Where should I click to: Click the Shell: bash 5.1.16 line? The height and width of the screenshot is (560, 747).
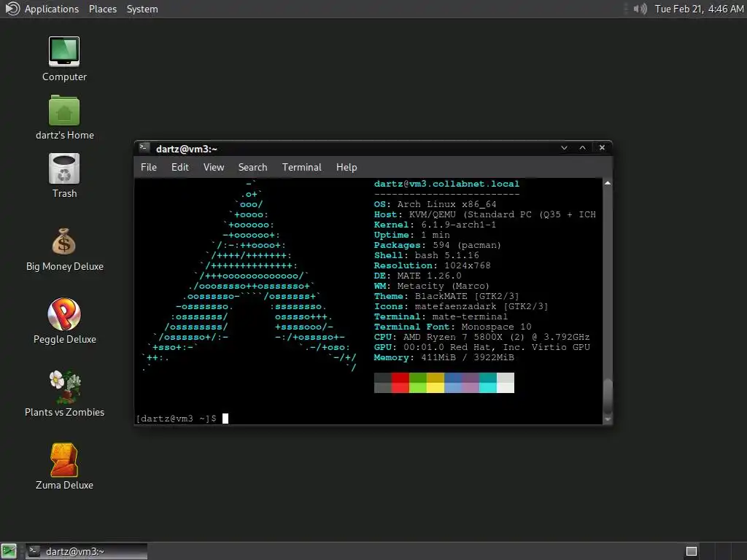click(x=426, y=255)
